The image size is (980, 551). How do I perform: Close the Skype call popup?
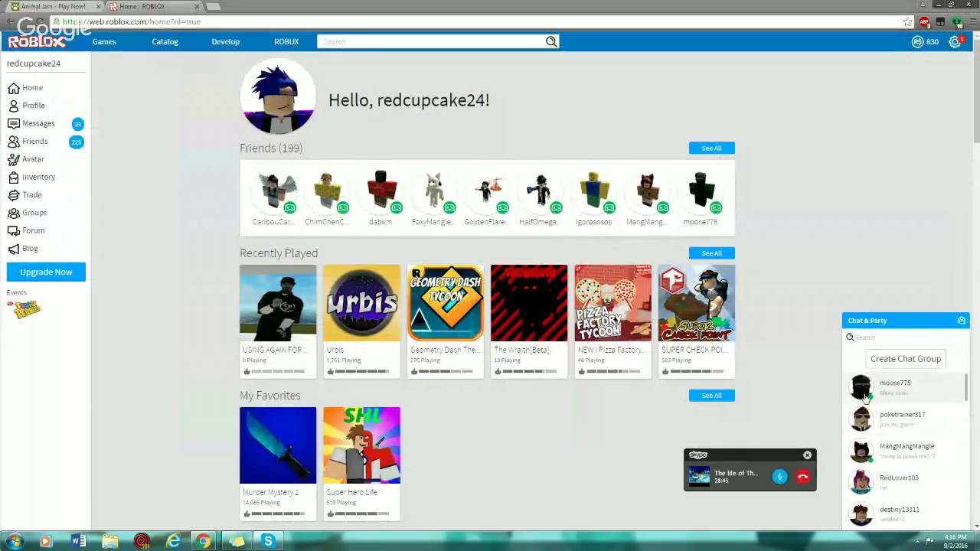(x=807, y=455)
